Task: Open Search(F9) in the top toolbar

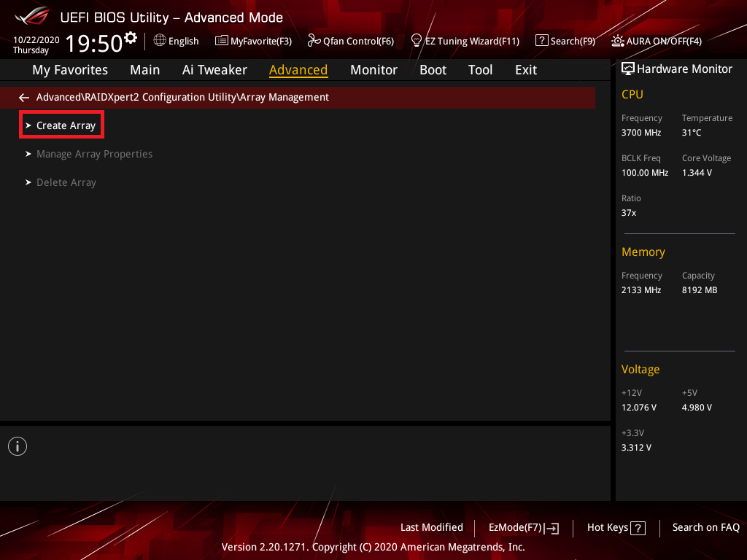Action: [x=565, y=41]
